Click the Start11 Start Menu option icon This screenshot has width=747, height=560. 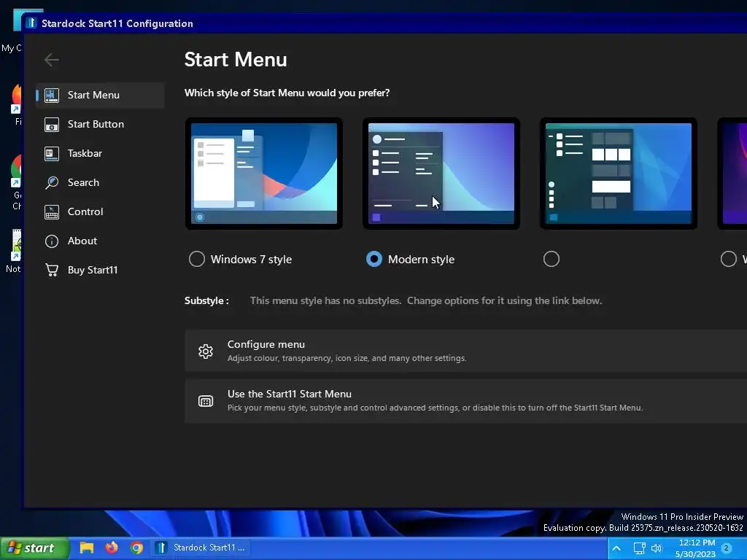tap(206, 401)
